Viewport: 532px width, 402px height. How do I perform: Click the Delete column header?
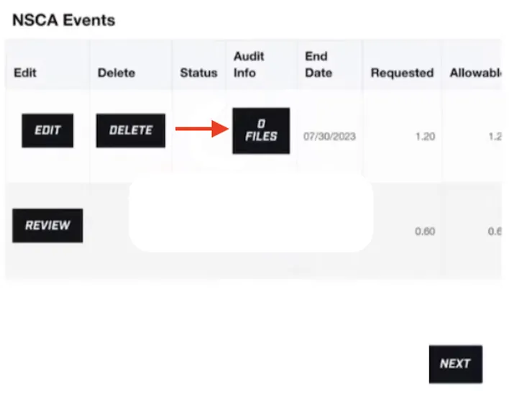116,73
